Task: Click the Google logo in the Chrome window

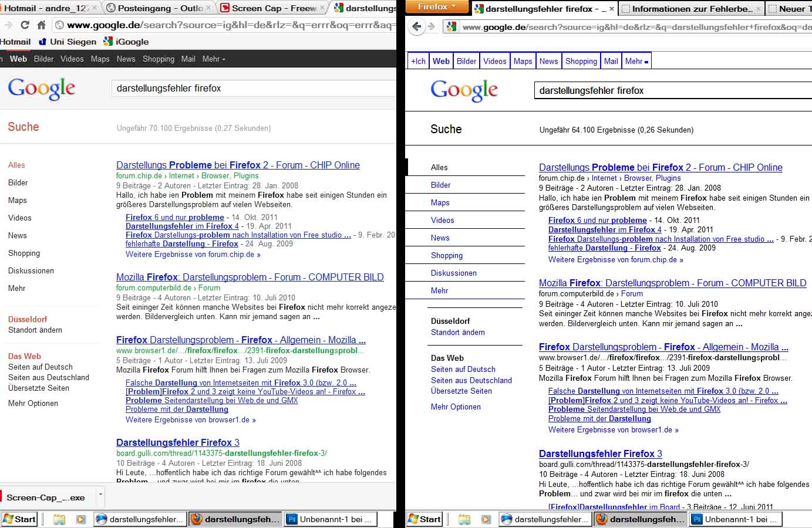Action: click(42, 89)
